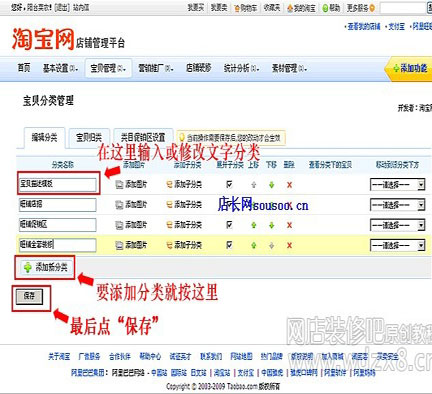
Task: Expand 营销推广 navigation menu
Action: pyautogui.click(x=156, y=68)
